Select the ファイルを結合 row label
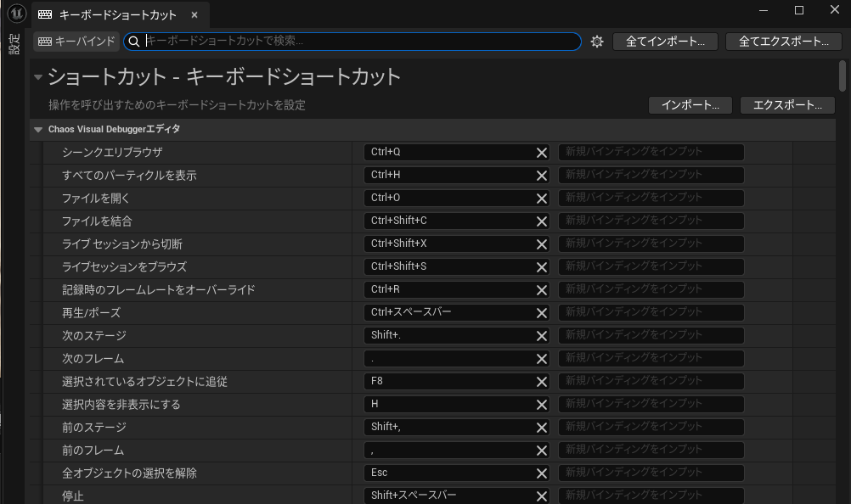 coord(97,221)
